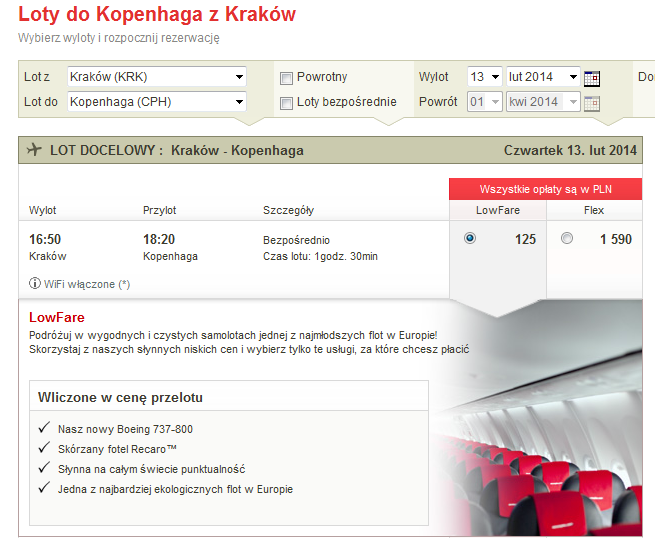Click the LowFare column header
This screenshot has width=655, height=538.
click(x=498, y=210)
